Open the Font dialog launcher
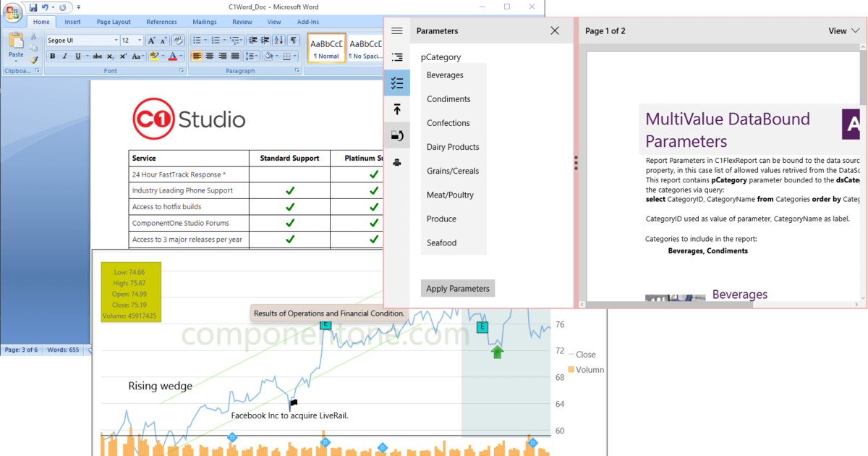Image resolution: width=868 pixels, height=456 pixels. [x=181, y=71]
